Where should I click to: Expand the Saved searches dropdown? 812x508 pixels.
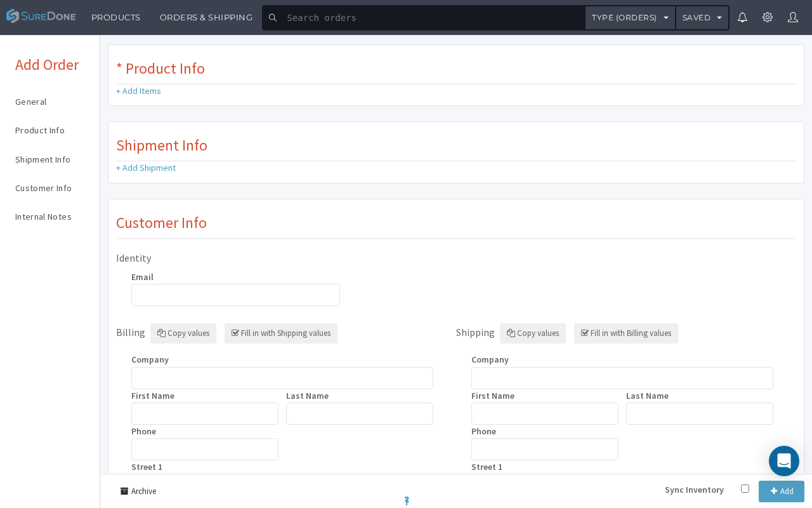(x=702, y=18)
